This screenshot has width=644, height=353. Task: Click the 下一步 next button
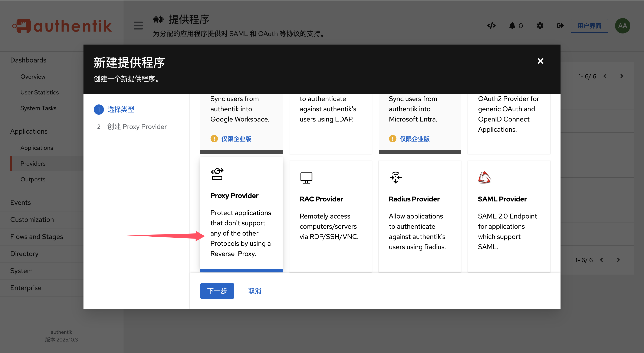click(217, 291)
